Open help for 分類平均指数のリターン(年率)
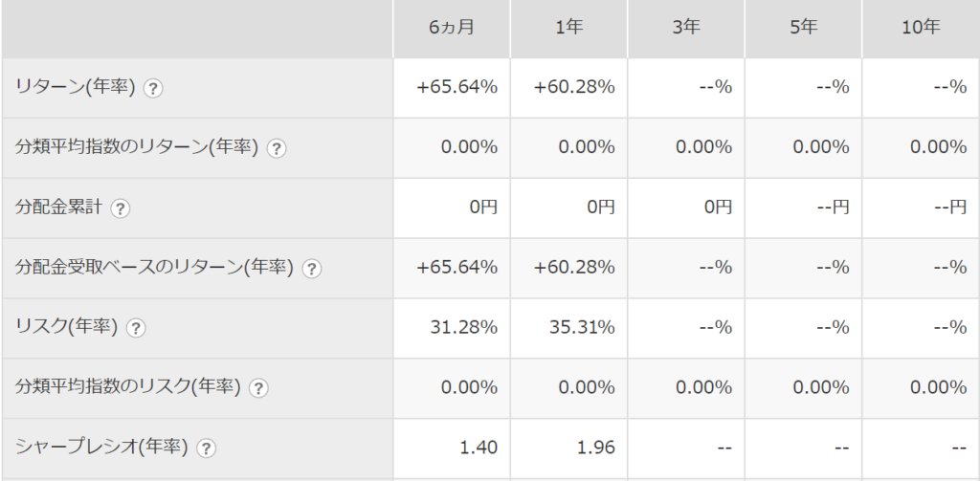Screen dimensions: 980x481 [277, 148]
